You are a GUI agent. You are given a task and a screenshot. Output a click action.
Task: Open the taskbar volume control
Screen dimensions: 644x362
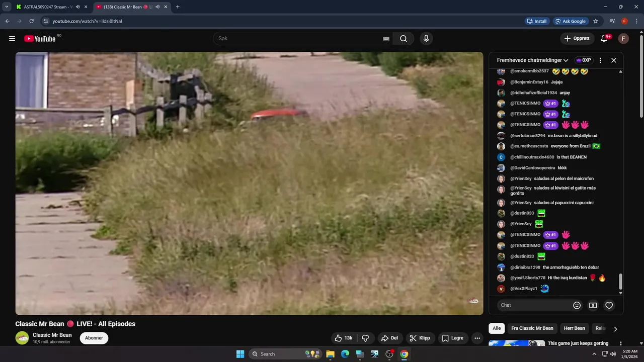[613, 354]
